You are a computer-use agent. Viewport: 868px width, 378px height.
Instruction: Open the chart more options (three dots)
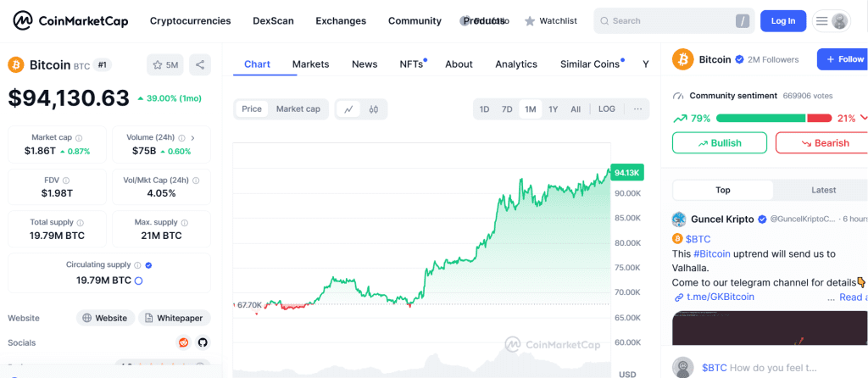[637, 109]
